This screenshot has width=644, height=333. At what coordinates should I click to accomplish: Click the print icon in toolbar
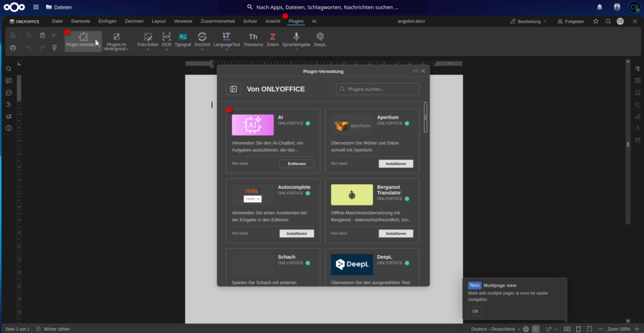13,48
